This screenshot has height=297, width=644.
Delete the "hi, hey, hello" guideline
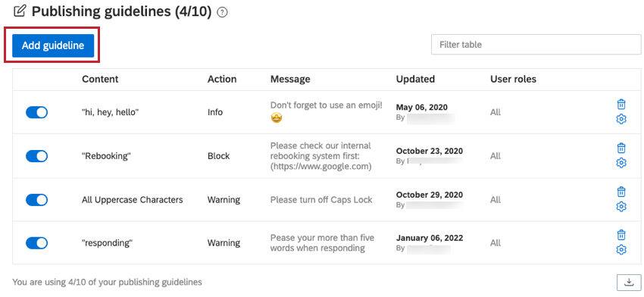tap(621, 105)
